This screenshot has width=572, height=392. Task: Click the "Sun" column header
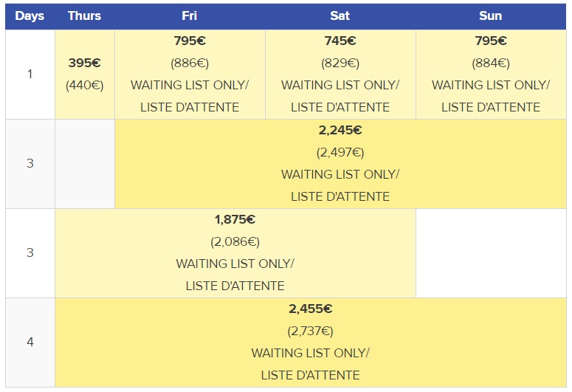[490, 16]
